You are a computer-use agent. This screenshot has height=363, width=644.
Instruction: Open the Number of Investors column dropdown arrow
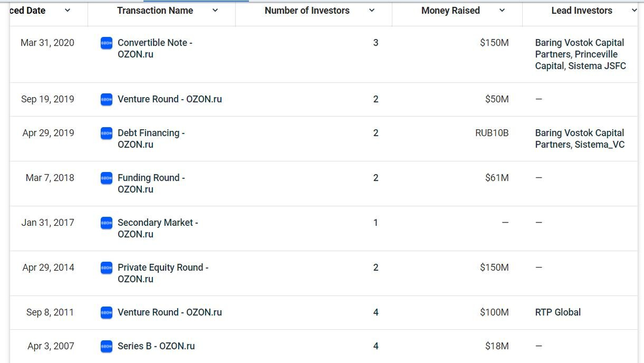click(x=371, y=11)
